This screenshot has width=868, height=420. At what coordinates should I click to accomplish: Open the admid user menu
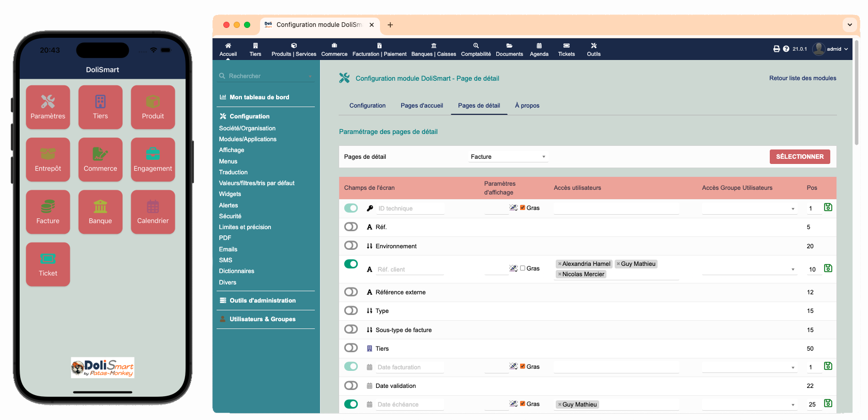[831, 49]
